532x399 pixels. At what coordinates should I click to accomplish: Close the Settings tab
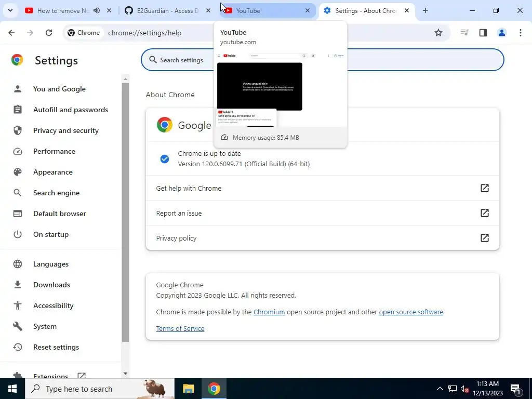406,10
